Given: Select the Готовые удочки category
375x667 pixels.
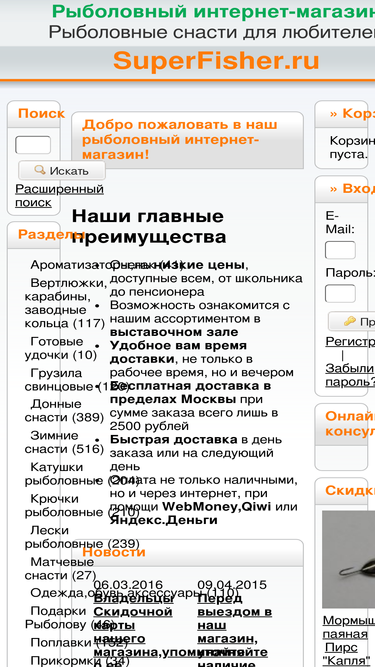Looking at the screenshot, I should (x=60, y=348).
